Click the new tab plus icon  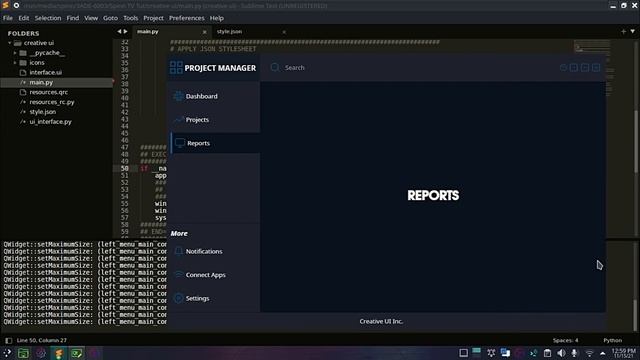point(623,31)
